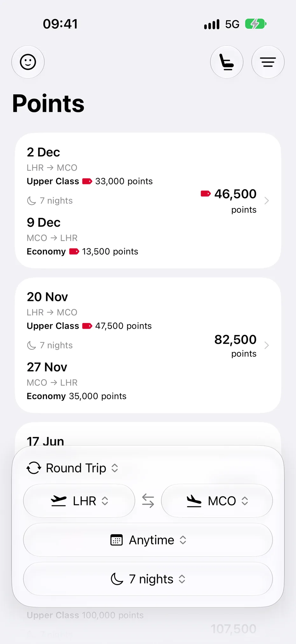The height and width of the screenshot is (644, 296).
Task: Tap the Round Trip circular arrows icon
Action: click(x=34, y=468)
